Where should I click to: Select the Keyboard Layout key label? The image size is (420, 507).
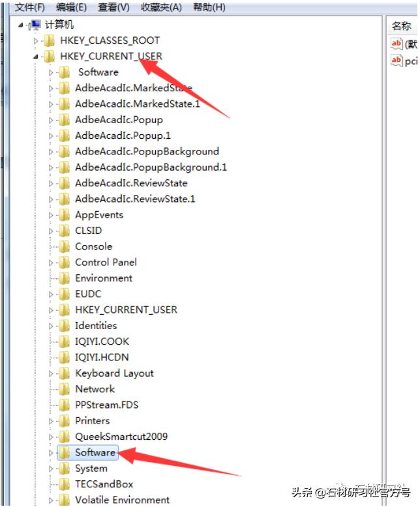click(115, 373)
